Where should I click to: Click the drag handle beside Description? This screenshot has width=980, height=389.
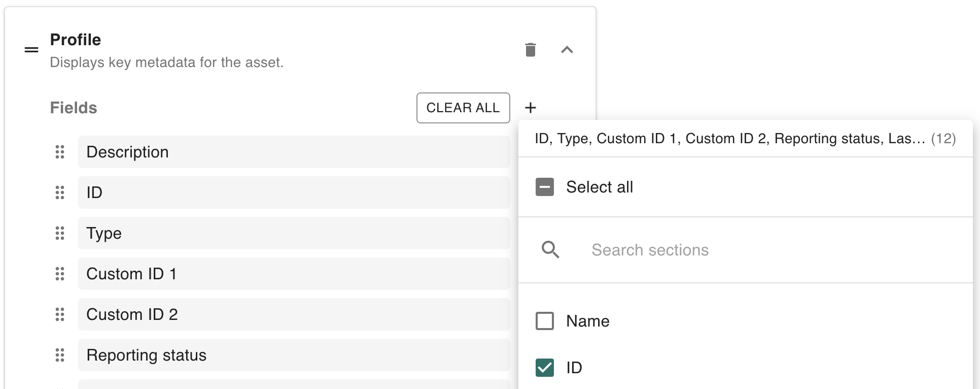(60, 152)
